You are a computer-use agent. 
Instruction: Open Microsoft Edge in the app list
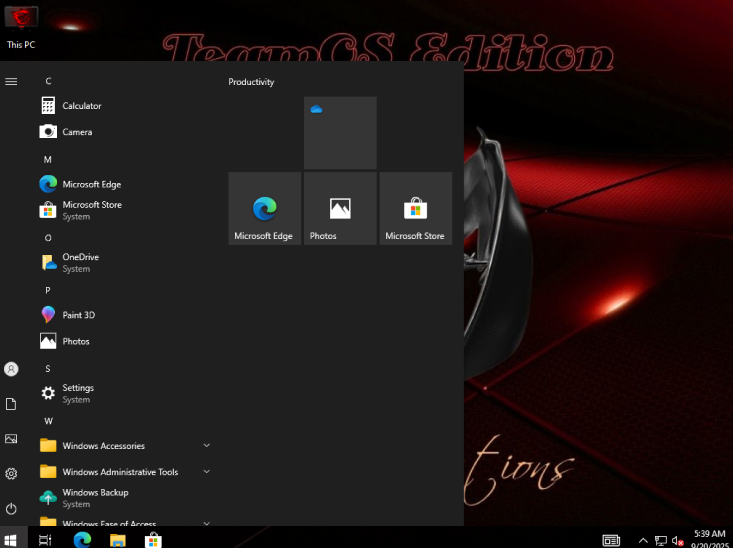[125, 184]
